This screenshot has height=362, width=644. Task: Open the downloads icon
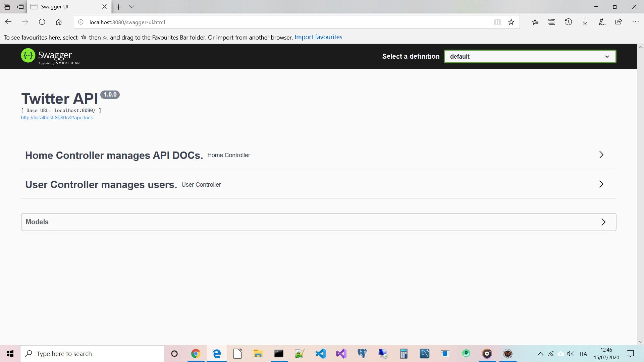click(x=585, y=22)
